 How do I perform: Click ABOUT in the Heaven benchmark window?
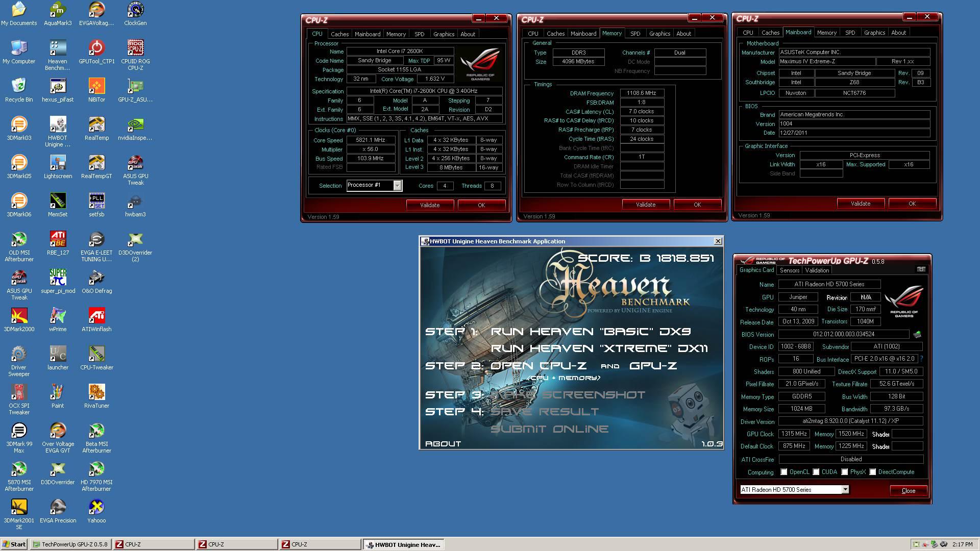click(443, 444)
